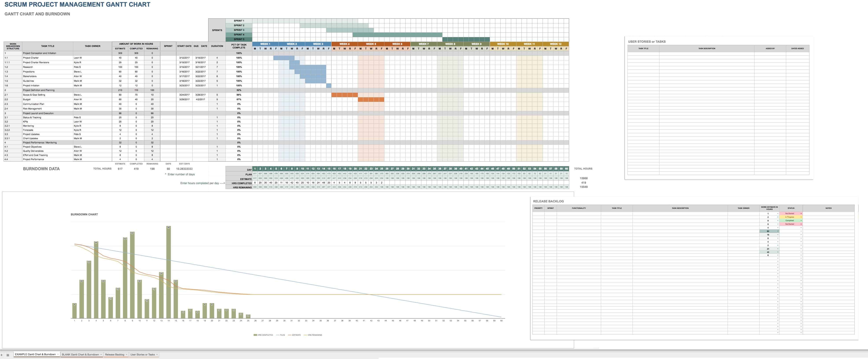Expand the Completed status dropdown arrow
Viewport: 868px width, 359px height.
(801, 220)
